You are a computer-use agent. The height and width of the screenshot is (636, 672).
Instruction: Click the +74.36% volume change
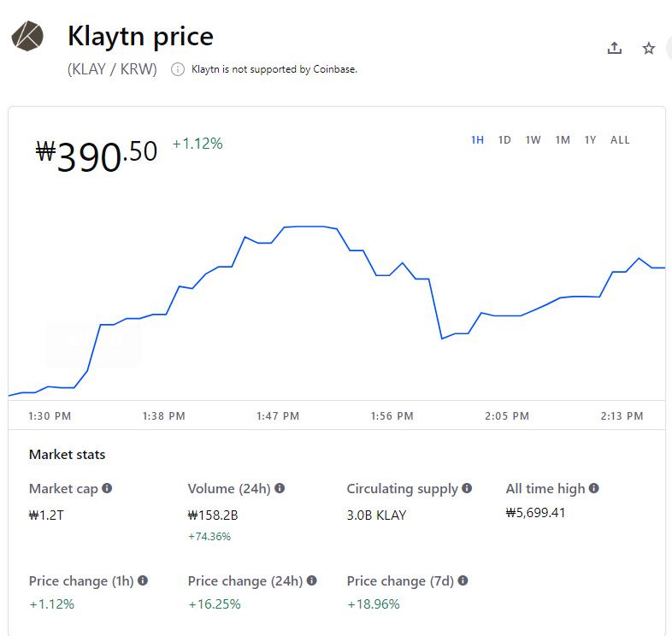pyautogui.click(x=209, y=537)
